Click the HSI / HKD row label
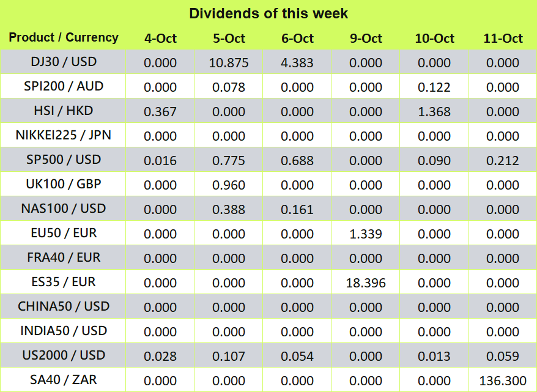Viewport: 537px width, 392px height. (64, 111)
